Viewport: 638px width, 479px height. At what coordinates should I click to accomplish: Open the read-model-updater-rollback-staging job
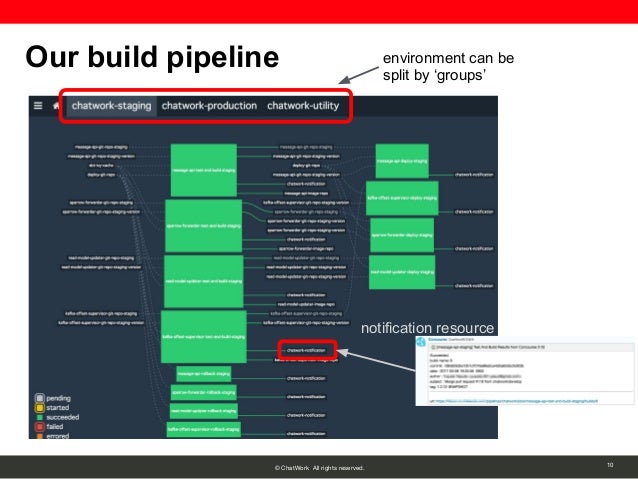(x=204, y=411)
